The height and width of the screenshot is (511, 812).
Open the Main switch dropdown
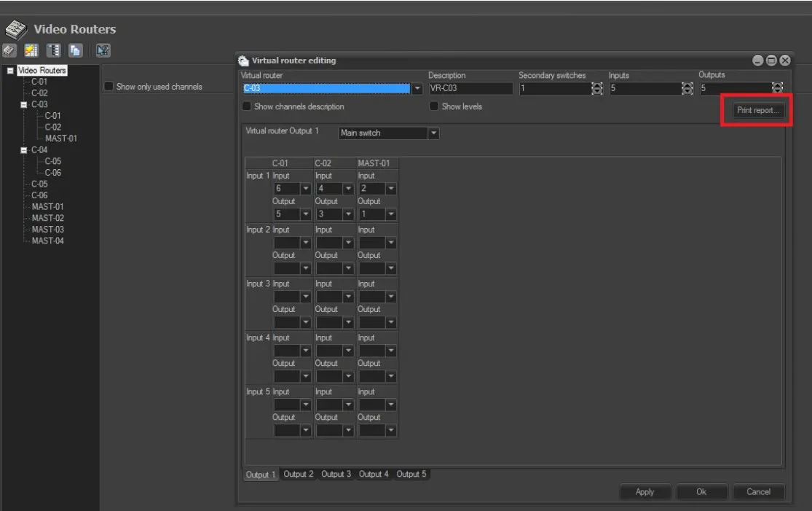click(433, 133)
